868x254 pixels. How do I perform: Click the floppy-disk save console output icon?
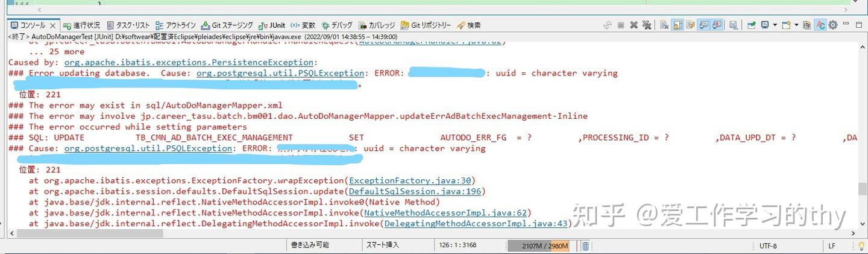[x=733, y=25]
